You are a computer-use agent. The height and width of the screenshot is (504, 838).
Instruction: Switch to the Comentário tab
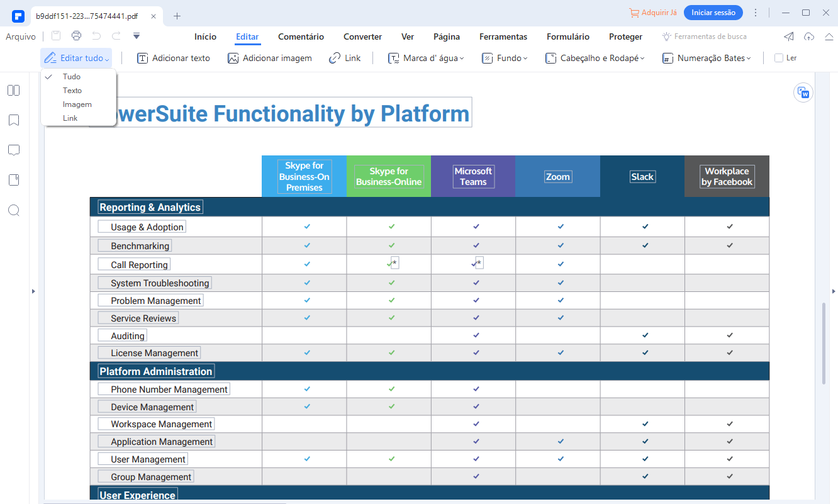click(301, 36)
